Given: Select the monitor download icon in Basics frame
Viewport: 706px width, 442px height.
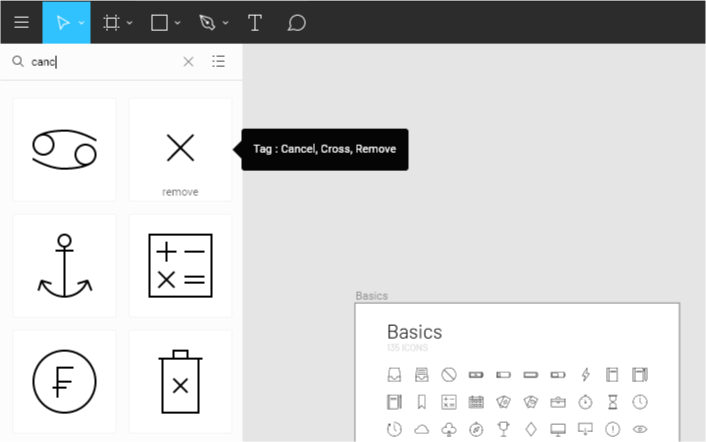Looking at the screenshot, I should pyautogui.click(x=585, y=429).
